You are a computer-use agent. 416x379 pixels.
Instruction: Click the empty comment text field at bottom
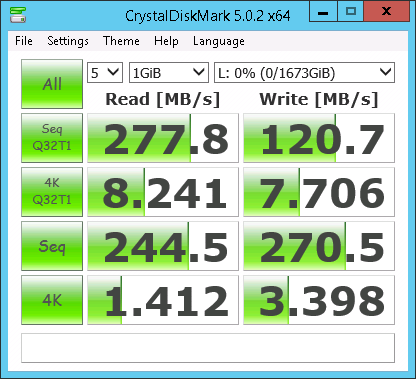point(208,348)
